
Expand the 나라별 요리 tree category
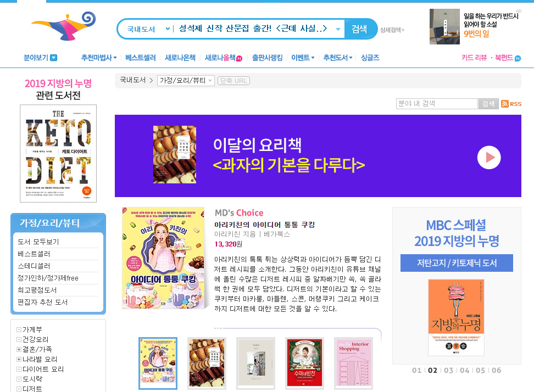click(x=19, y=359)
